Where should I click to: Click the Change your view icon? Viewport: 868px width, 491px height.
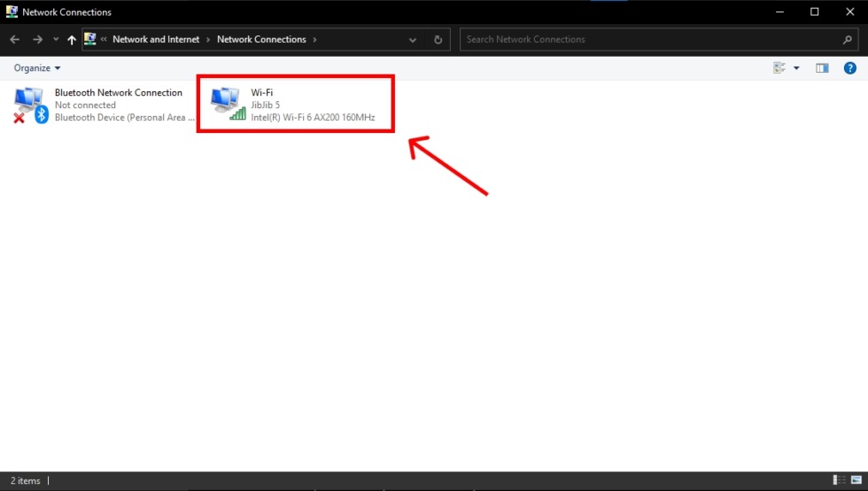point(779,67)
